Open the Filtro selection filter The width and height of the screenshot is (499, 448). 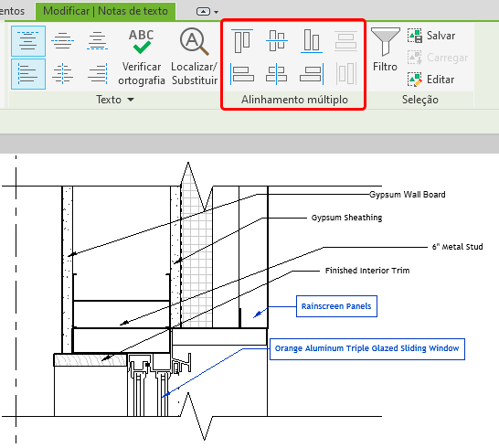click(x=385, y=50)
